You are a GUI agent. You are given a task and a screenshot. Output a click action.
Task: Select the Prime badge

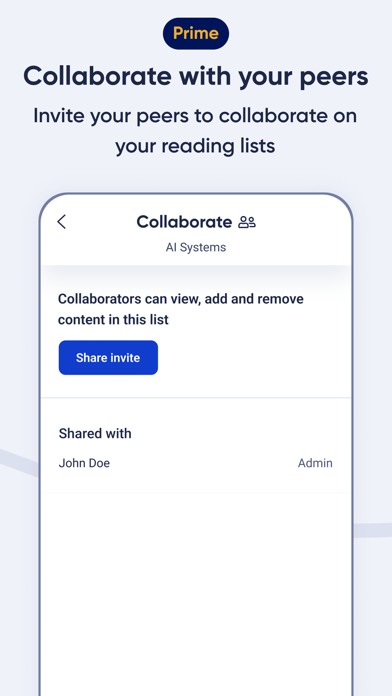(196, 33)
